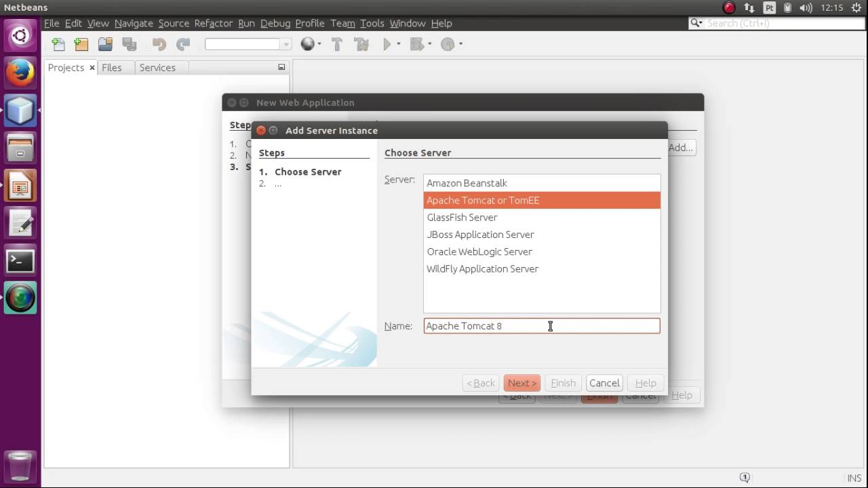Open the Ubuntu Dash home icon
Screen dimensions: 868x488
(20, 35)
